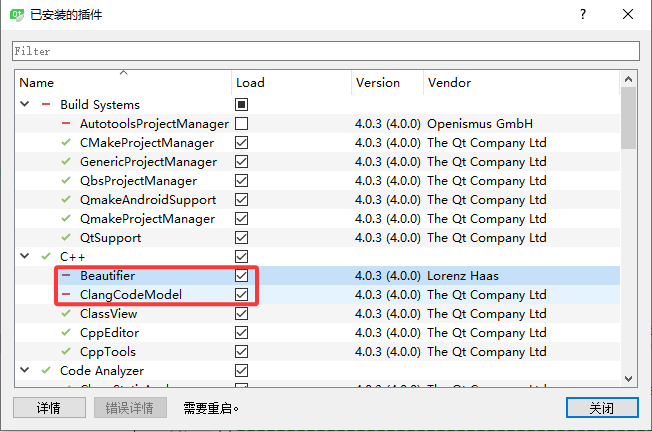Image resolution: width=652 pixels, height=432 pixels.
Task: Click the 详情 details button
Action: (x=49, y=408)
